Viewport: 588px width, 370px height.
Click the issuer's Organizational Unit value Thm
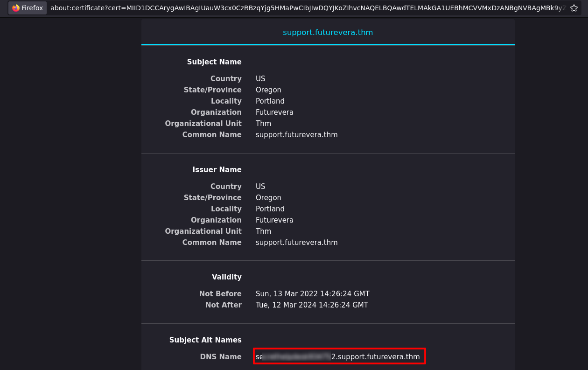coord(263,231)
